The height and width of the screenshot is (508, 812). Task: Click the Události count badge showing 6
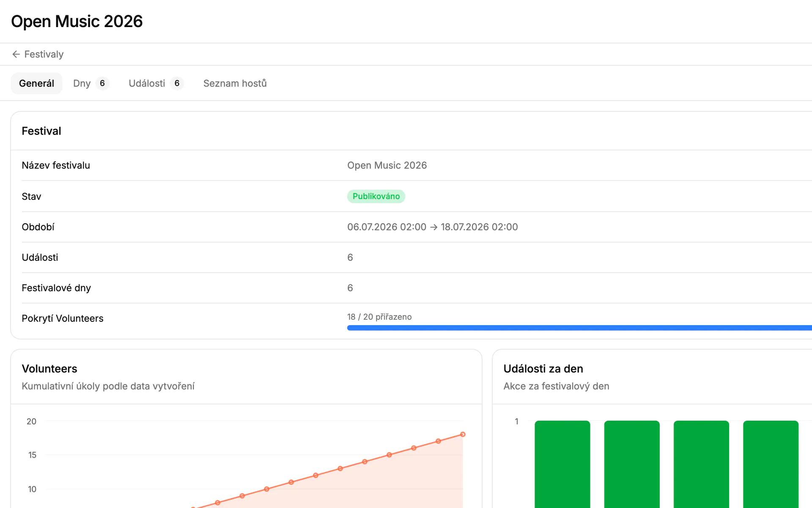177,83
